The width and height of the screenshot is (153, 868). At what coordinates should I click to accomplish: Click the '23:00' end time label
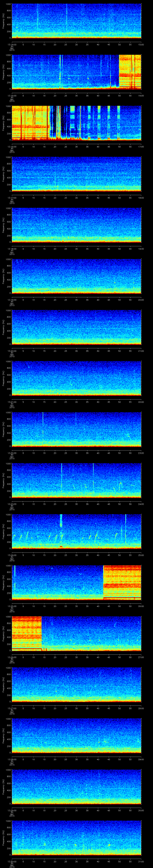pyautogui.click(x=141, y=453)
